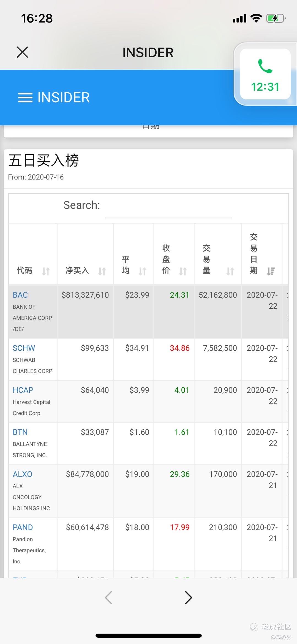Select the red 34.86 closing price
The width and height of the screenshot is (297, 644).
pyautogui.click(x=179, y=348)
